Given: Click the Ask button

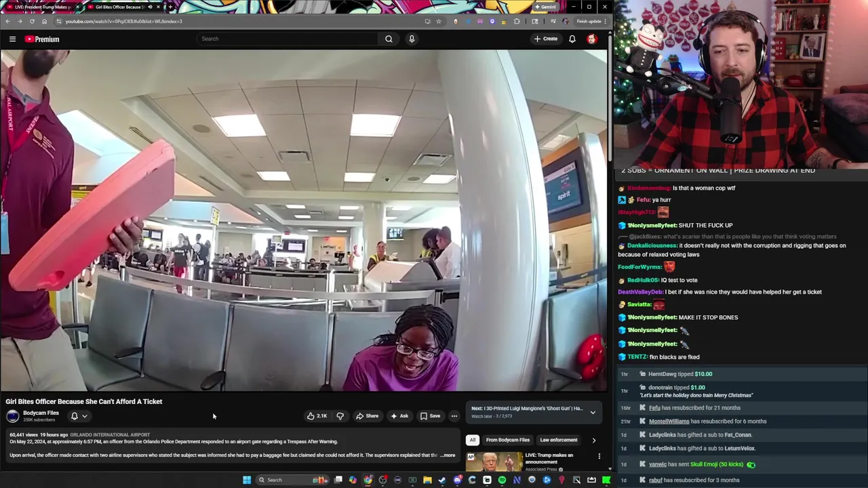Looking at the screenshot, I should click(x=399, y=416).
